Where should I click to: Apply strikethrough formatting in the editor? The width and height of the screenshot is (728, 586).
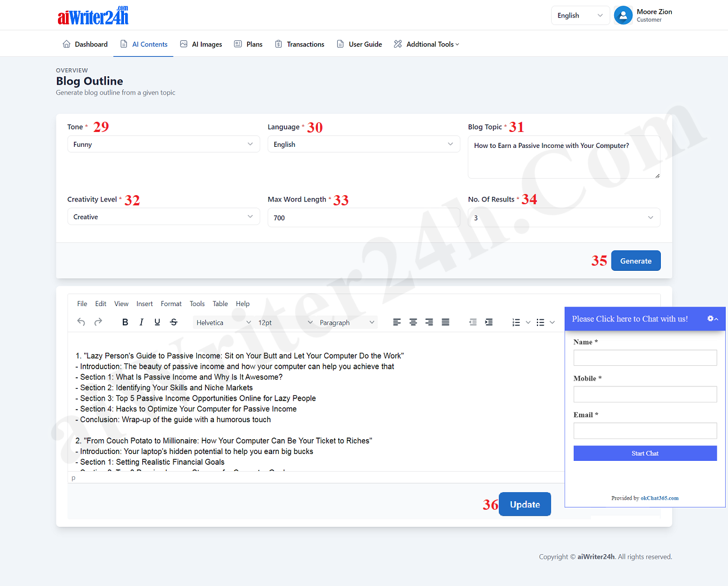pos(173,322)
